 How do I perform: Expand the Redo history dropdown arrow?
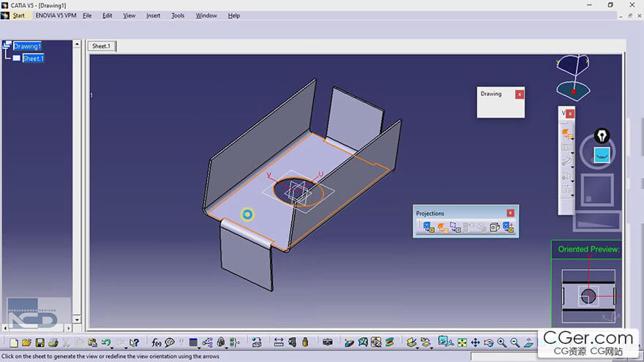tap(126, 347)
